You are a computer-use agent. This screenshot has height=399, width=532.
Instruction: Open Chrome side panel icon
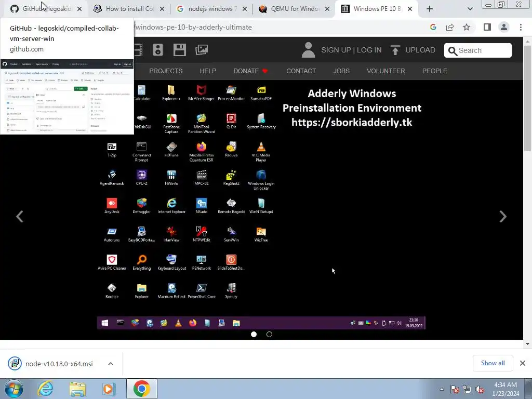tap(487, 27)
